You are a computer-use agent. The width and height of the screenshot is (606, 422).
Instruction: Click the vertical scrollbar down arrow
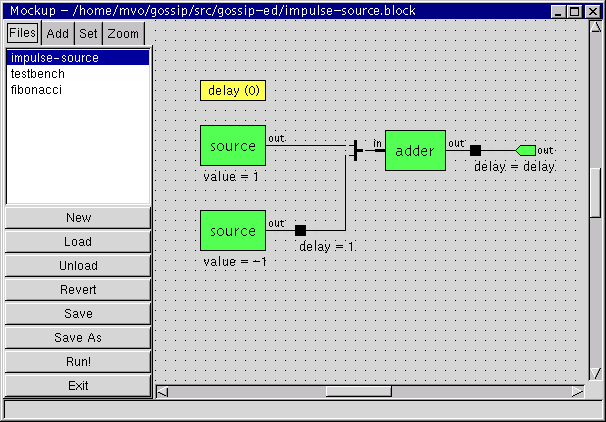[594, 374]
